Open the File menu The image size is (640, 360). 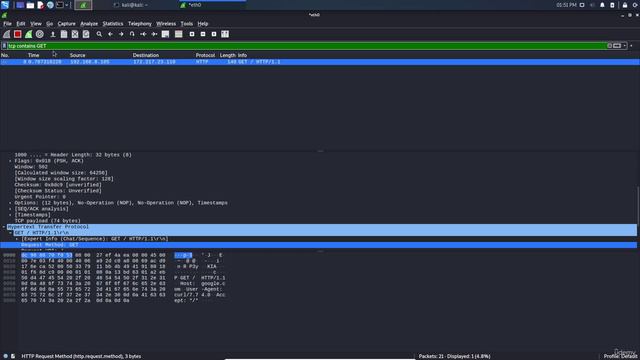click(x=7, y=24)
